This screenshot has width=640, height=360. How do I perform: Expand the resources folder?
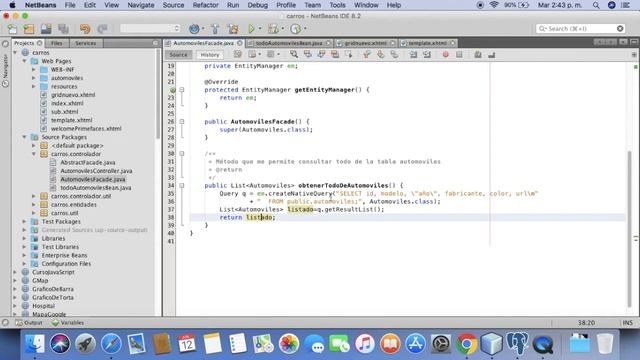click(x=34, y=87)
